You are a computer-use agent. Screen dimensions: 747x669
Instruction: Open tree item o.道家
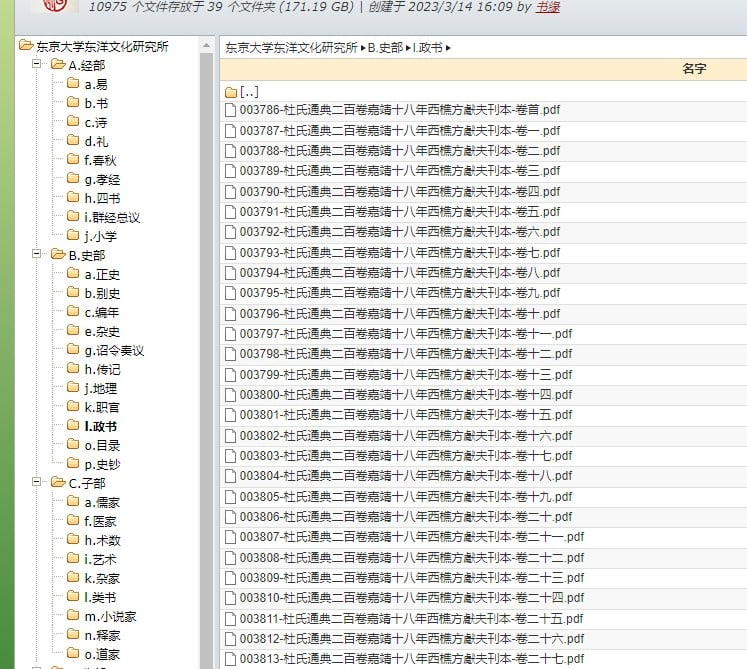[x=102, y=655]
